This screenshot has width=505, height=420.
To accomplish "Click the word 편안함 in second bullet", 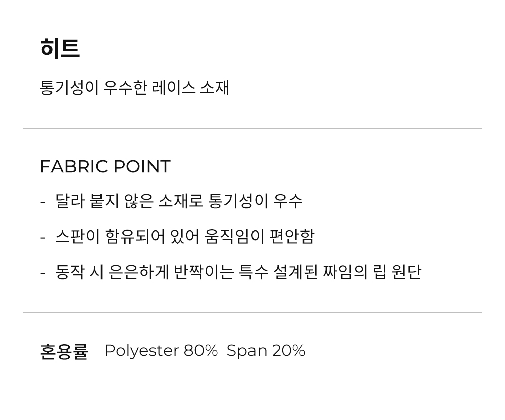I will pyautogui.click(x=292, y=236).
